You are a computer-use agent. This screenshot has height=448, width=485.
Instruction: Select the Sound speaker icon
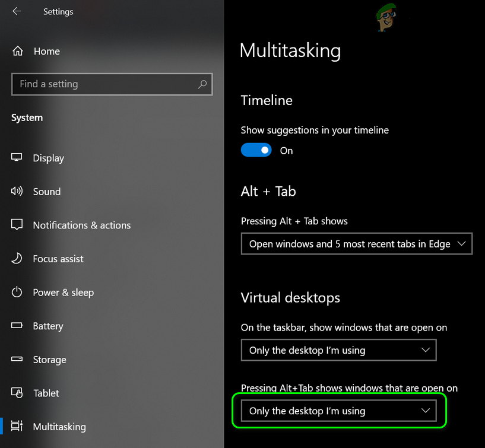17,191
